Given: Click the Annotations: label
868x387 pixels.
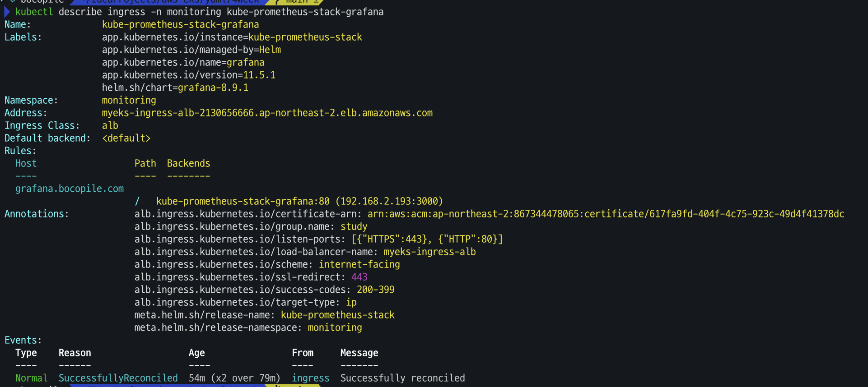Looking at the screenshot, I should (x=37, y=214).
